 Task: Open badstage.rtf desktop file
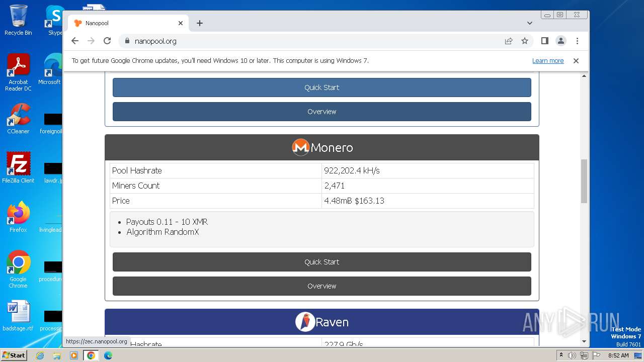(18, 316)
